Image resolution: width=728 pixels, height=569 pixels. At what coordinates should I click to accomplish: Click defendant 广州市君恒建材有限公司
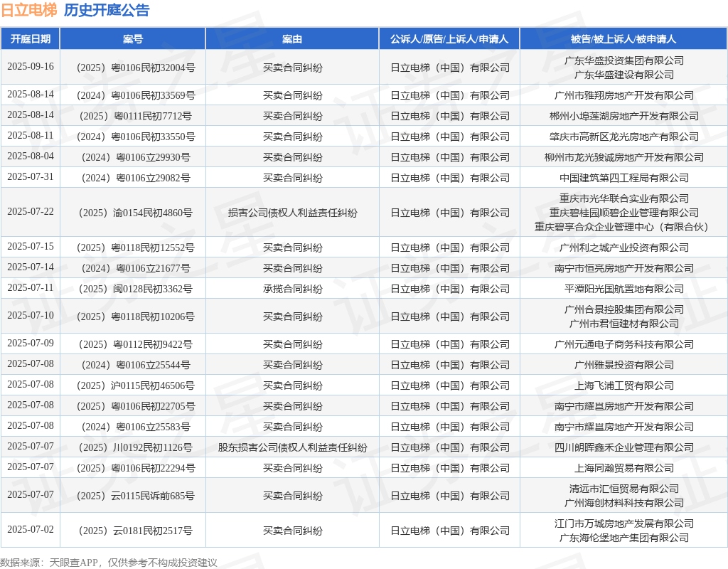[624, 324]
